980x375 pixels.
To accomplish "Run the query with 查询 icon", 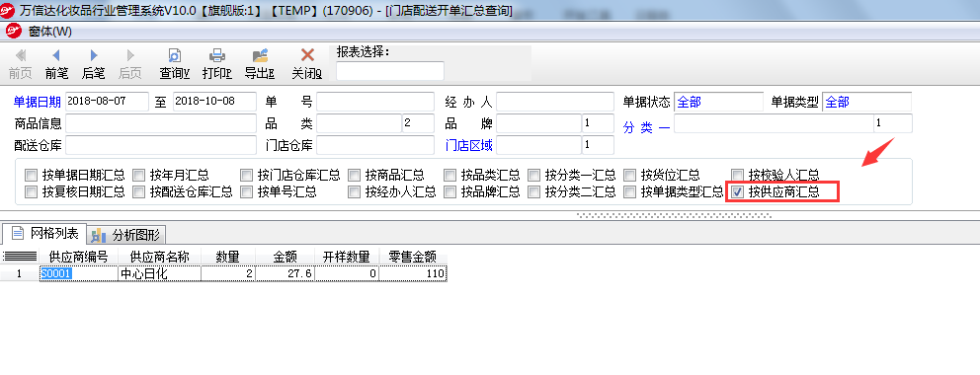I will pyautogui.click(x=175, y=55).
